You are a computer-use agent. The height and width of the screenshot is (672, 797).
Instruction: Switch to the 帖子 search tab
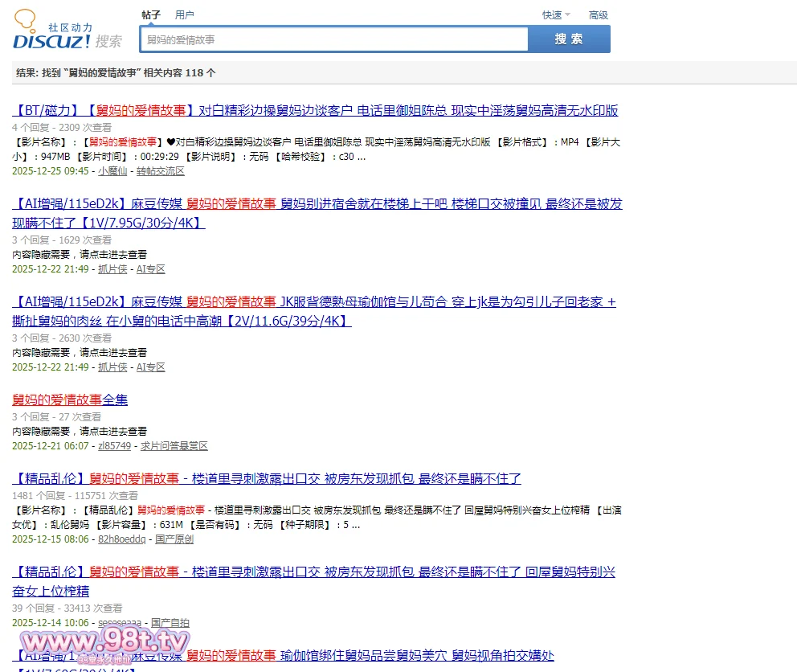pyautogui.click(x=151, y=14)
